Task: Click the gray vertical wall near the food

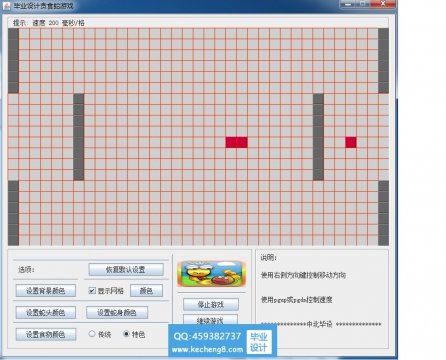Action: point(318,137)
